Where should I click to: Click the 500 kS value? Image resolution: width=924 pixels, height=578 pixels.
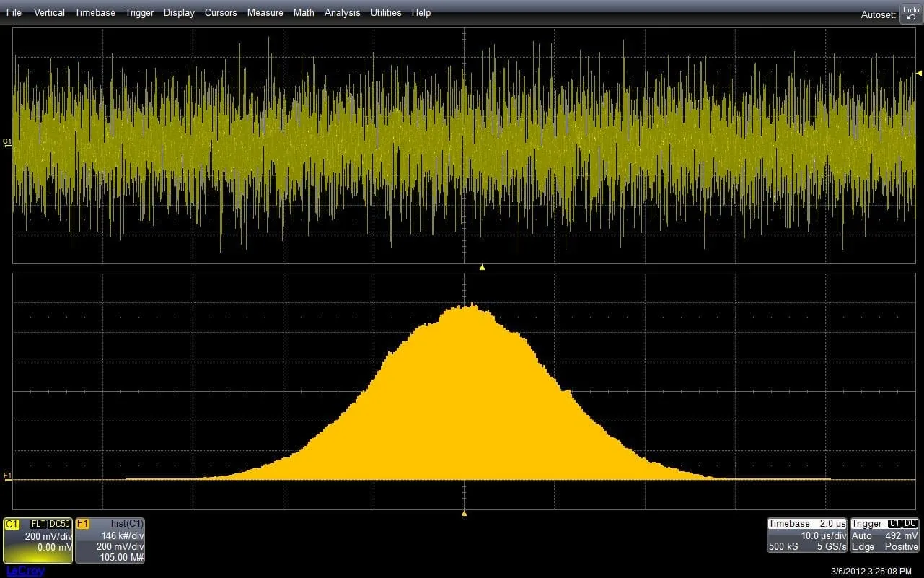click(783, 547)
